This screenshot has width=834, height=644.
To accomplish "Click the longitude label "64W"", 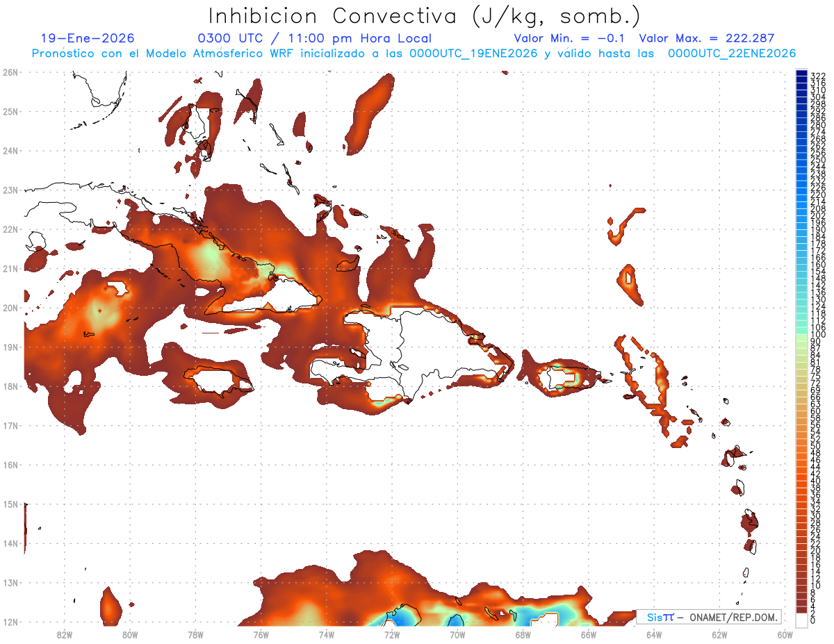I will click(654, 635).
